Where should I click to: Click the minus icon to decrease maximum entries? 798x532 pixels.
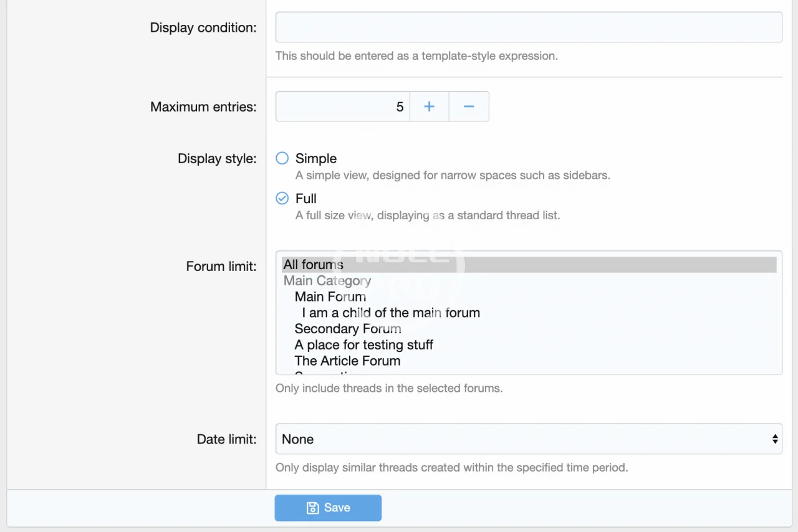click(x=469, y=107)
